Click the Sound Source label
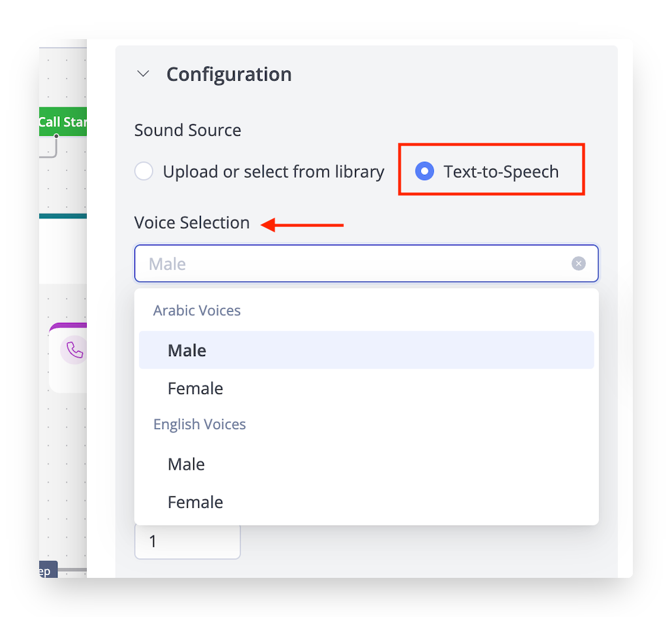 click(x=188, y=130)
